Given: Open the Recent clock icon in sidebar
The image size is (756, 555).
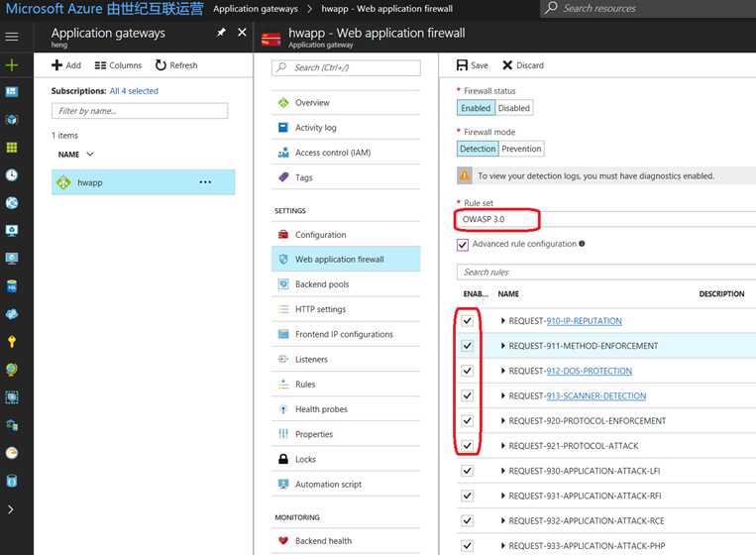Looking at the screenshot, I should click(12, 175).
